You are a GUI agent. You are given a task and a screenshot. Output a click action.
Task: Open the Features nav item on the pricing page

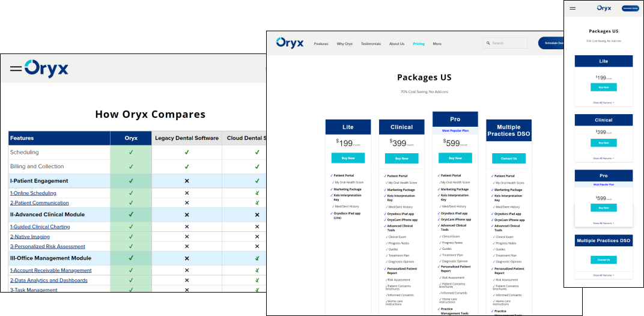pyautogui.click(x=321, y=44)
